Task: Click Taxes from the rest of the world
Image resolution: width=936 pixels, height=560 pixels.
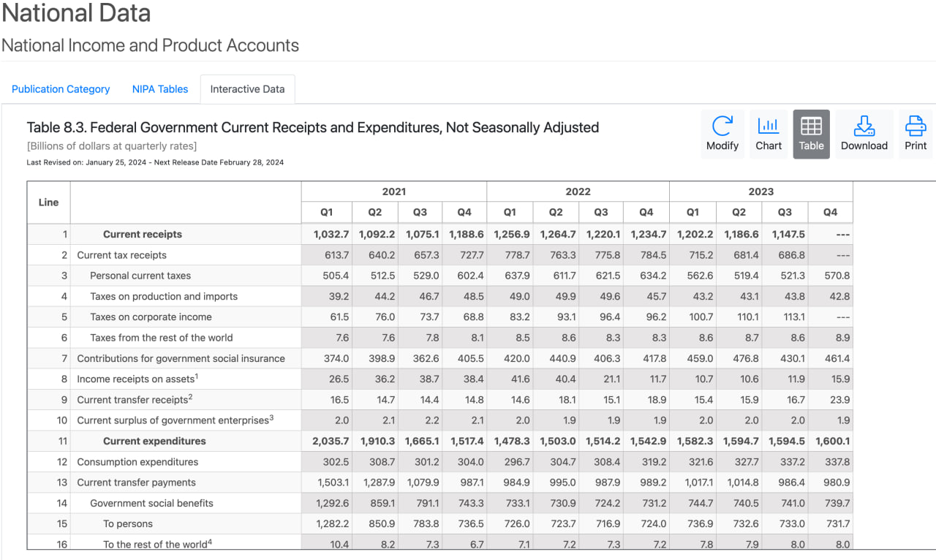Action: [x=162, y=337]
